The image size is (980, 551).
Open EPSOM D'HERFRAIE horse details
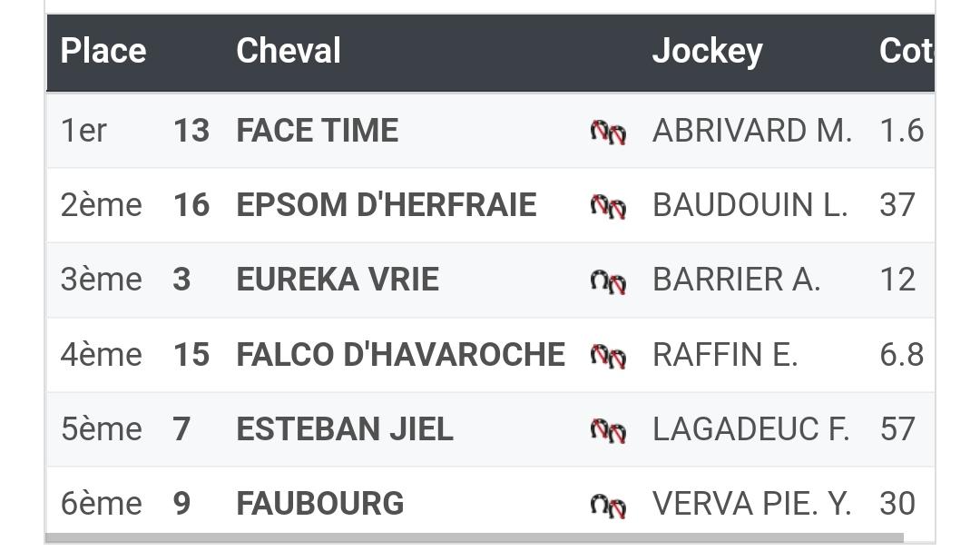point(387,205)
